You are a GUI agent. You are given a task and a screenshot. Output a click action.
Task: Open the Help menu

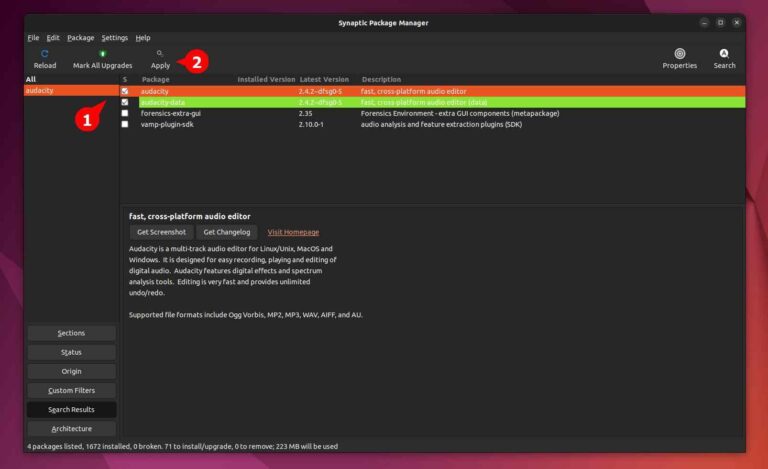pos(143,38)
